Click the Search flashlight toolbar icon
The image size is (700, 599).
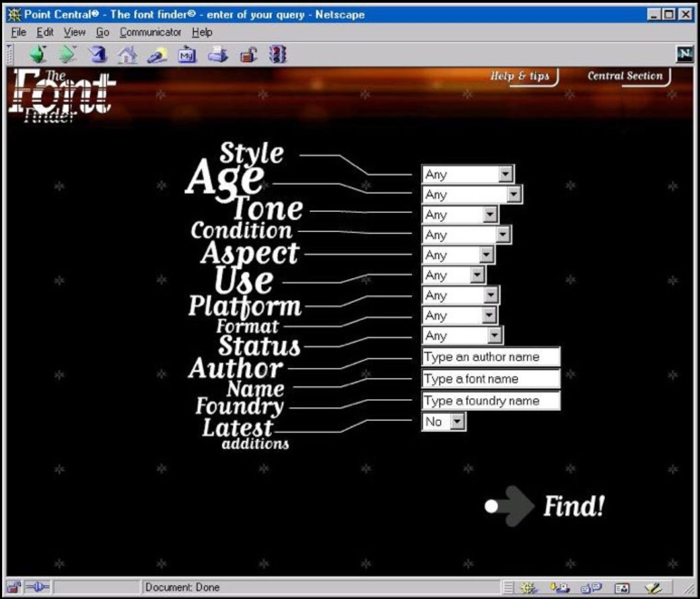coord(157,55)
